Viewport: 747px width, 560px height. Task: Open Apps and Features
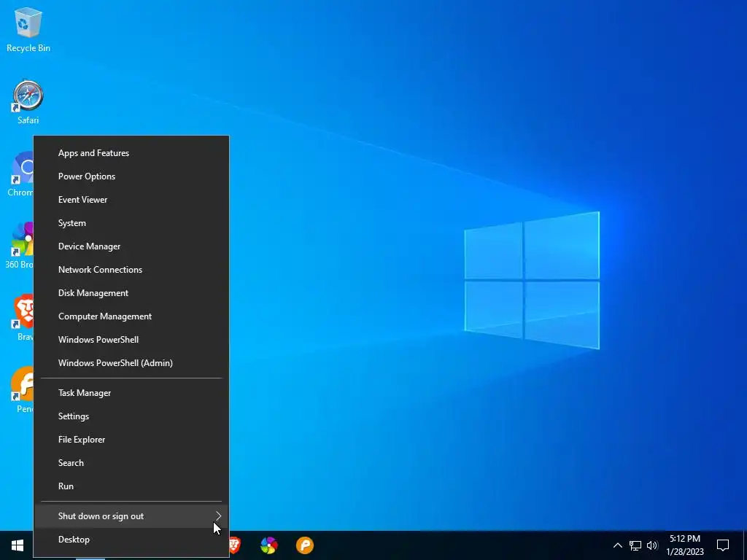131,153
